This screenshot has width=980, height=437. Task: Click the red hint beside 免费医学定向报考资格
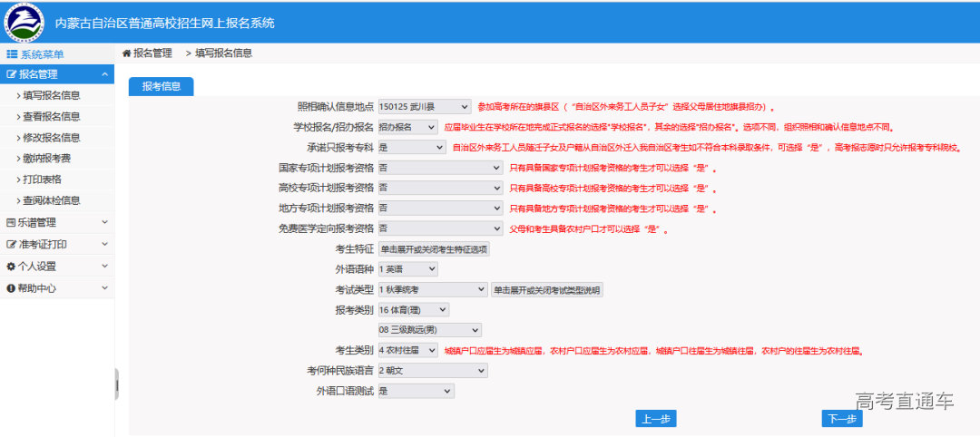click(589, 229)
